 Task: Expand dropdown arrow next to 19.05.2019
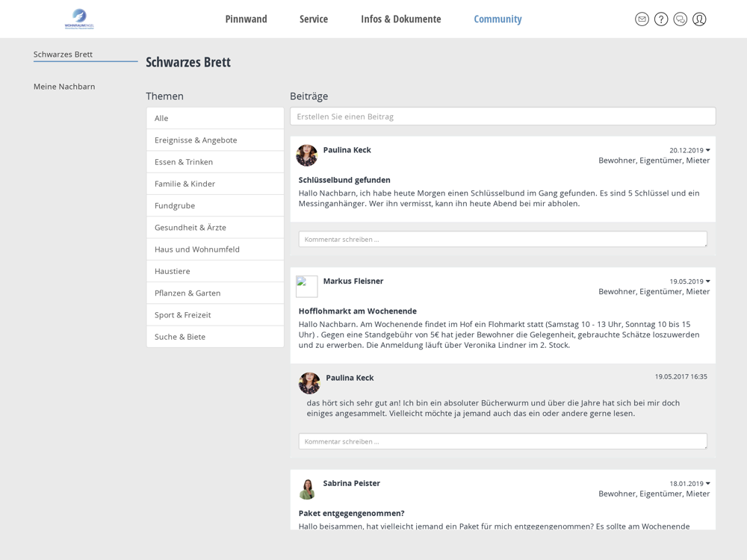tap(707, 281)
